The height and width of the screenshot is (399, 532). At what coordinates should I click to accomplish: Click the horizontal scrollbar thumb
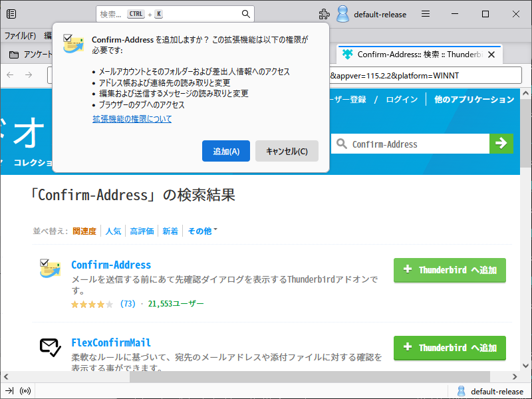click(310, 376)
